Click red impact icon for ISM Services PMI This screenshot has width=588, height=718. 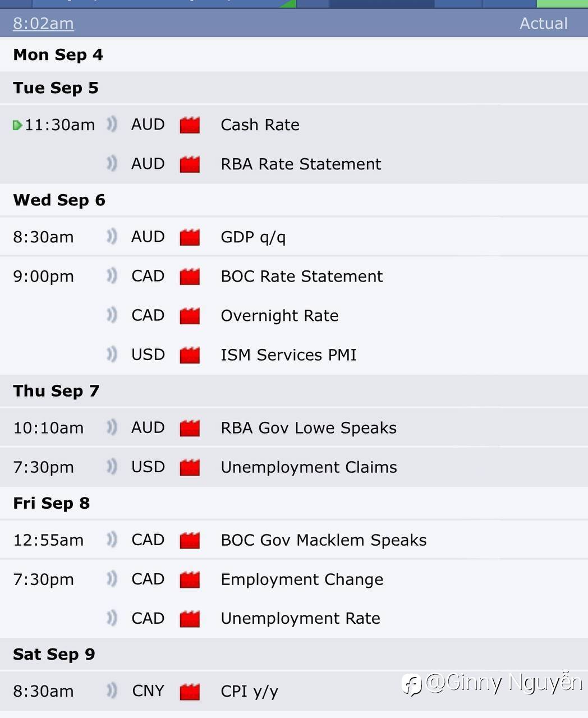(x=190, y=355)
